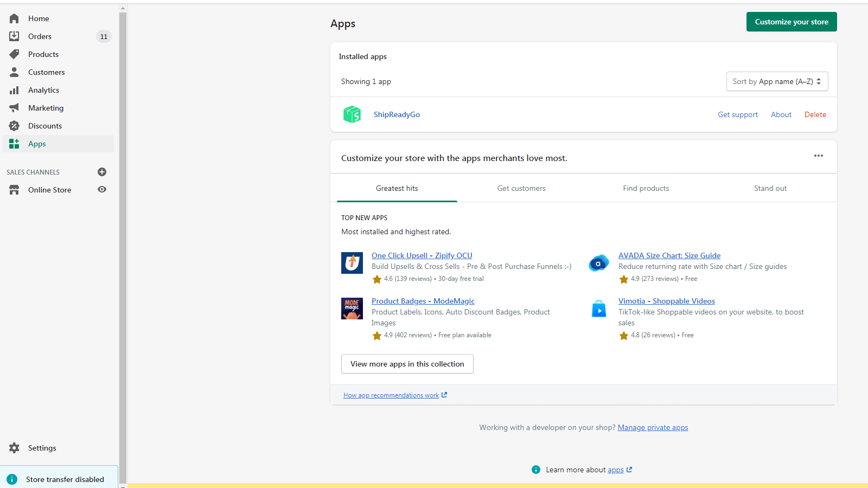
Task: Open the Discounts section
Action: coord(14,125)
